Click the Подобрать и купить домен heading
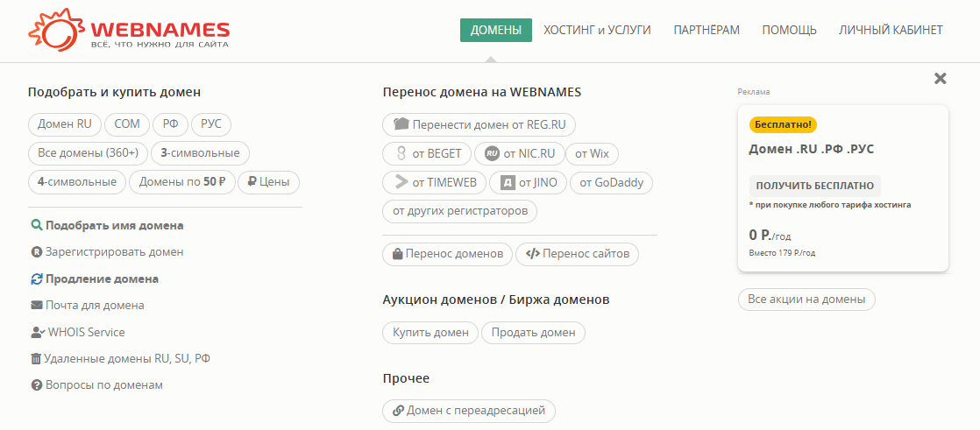Screen dimensions: 980x430 (114, 92)
